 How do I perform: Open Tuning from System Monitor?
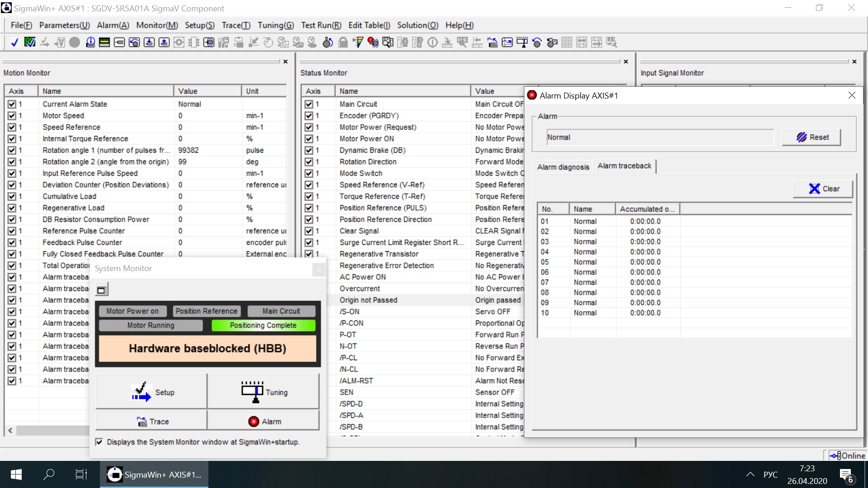[264, 392]
